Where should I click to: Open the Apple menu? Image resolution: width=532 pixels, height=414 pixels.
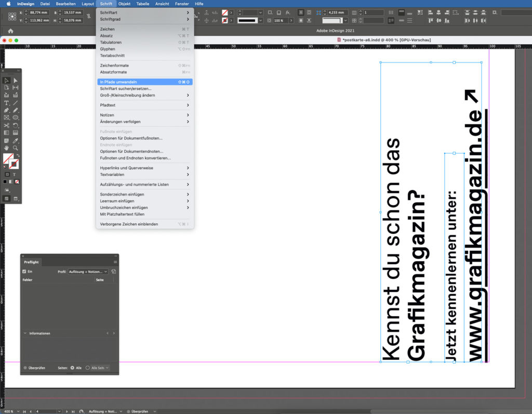click(x=8, y=4)
